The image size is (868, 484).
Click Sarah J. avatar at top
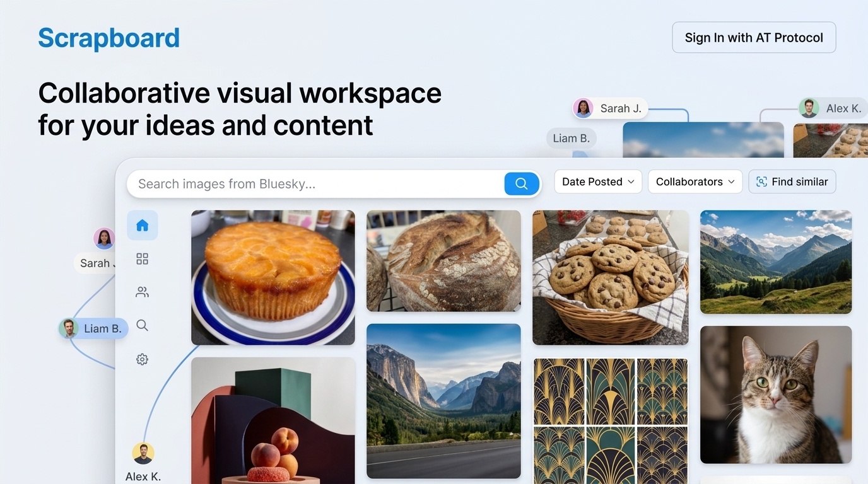583,108
